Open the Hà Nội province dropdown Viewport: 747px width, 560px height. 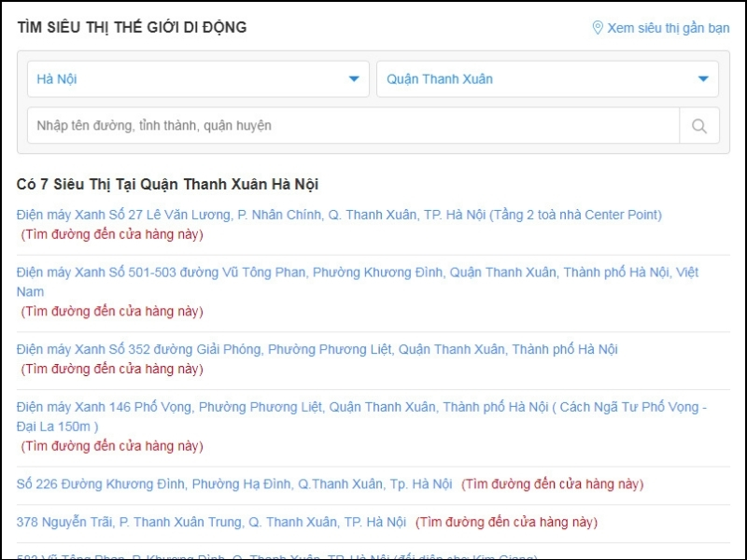pos(198,79)
